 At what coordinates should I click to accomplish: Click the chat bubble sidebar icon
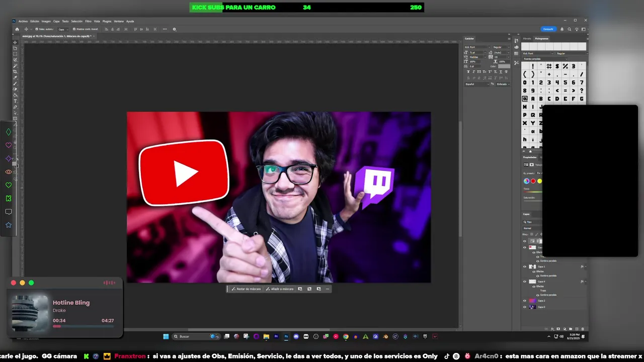click(x=9, y=212)
